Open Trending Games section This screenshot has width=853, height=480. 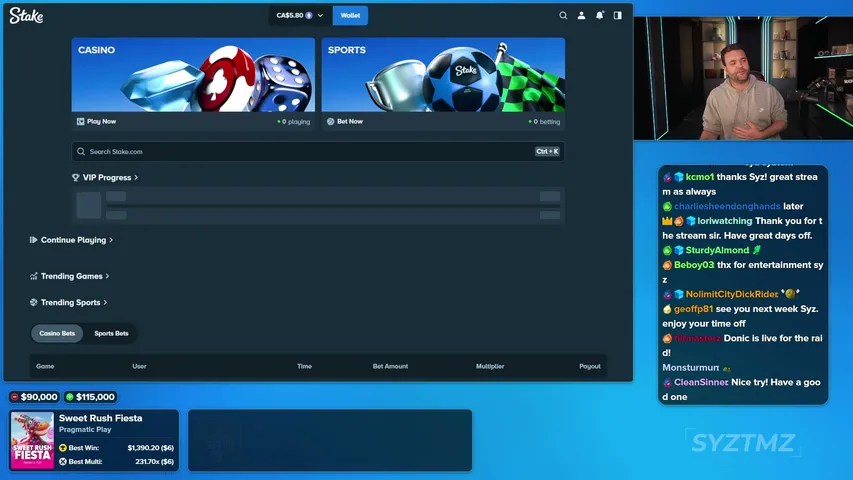(x=71, y=276)
